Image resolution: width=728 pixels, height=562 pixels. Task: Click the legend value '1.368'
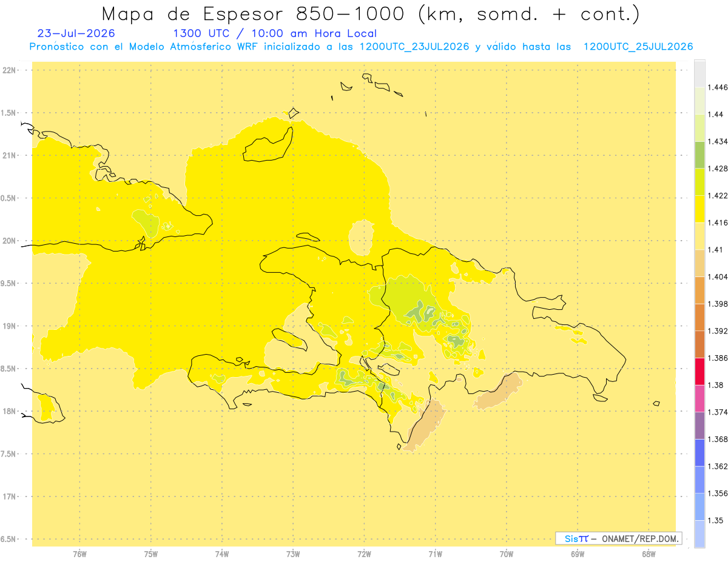718,439
